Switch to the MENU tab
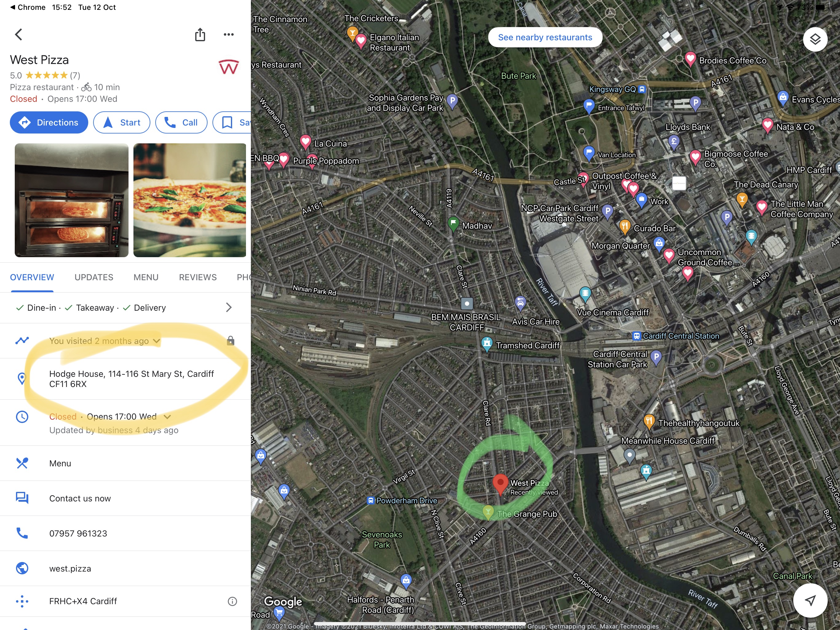 [x=146, y=277]
